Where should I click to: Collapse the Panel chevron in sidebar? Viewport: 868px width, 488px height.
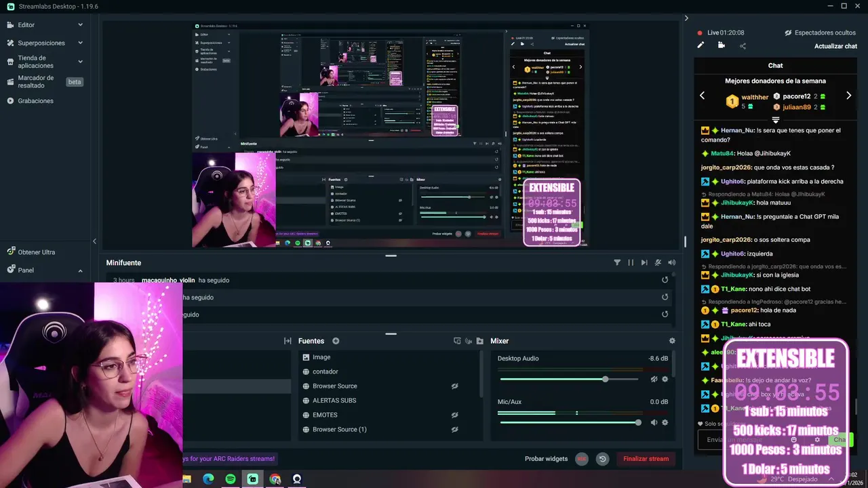[x=80, y=270]
